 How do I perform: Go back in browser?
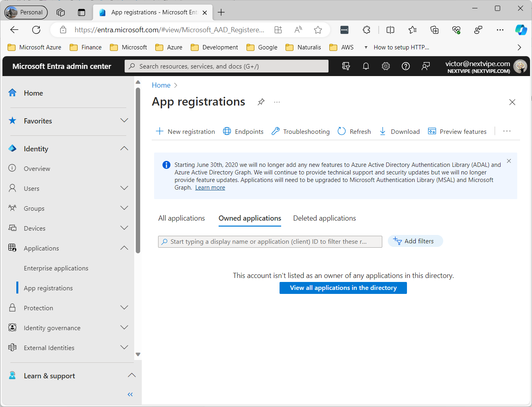(14, 29)
